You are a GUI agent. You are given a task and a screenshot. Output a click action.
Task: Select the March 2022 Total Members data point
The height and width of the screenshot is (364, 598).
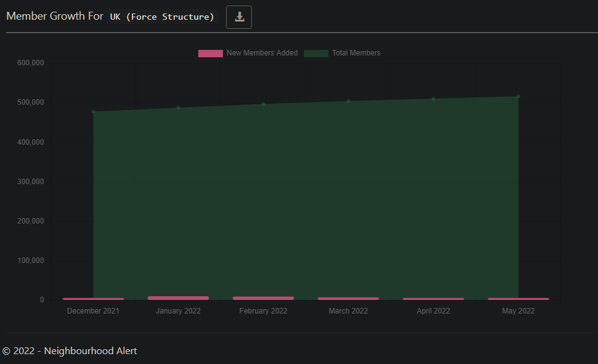point(349,101)
